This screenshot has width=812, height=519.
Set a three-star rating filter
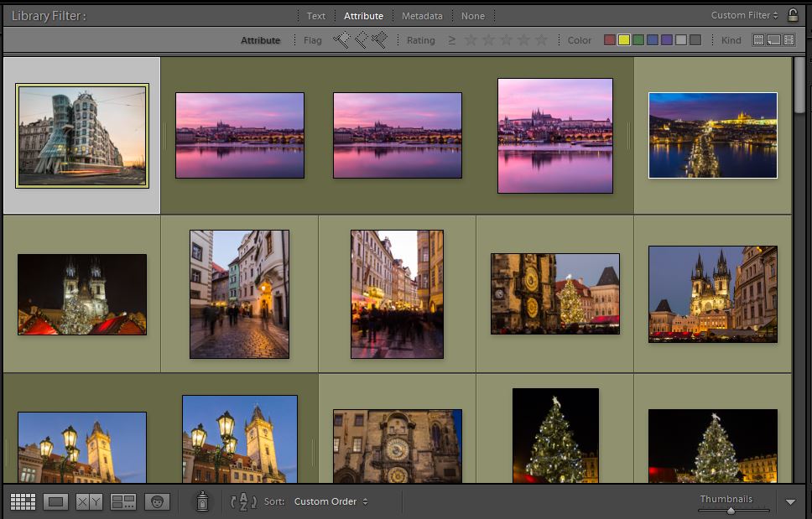point(506,39)
